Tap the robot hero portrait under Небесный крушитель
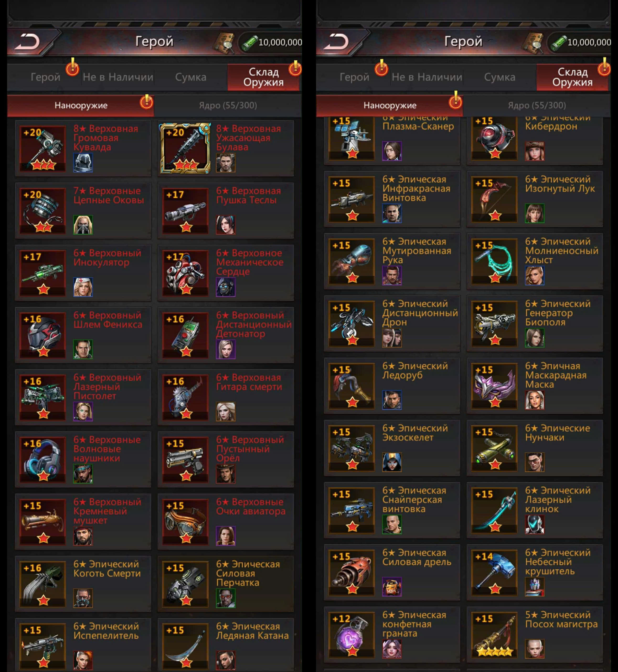 (x=534, y=587)
